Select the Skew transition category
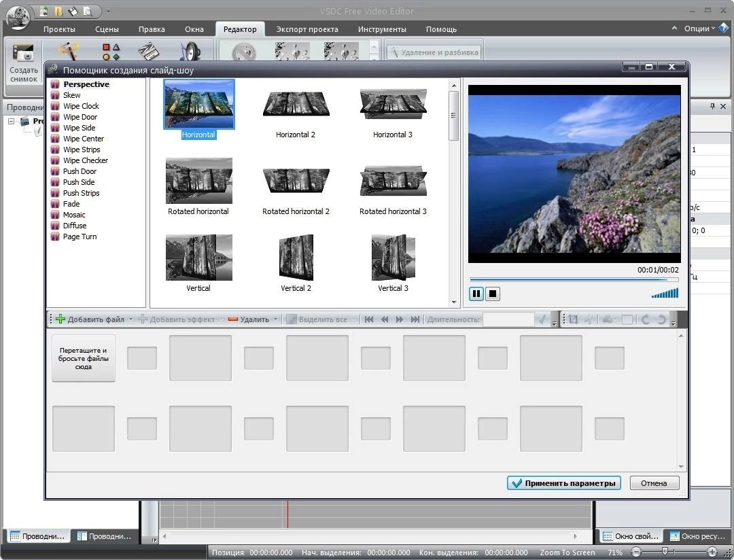The height and width of the screenshot is (560, 734). tap(71, 95)
